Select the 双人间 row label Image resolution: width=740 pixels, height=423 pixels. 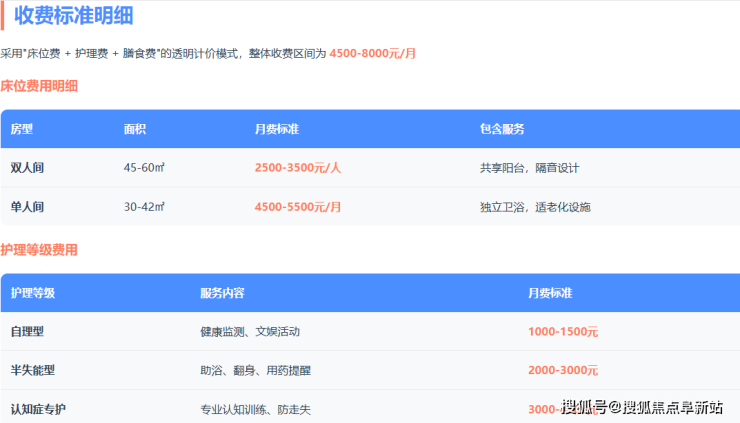tap(27, 168)
